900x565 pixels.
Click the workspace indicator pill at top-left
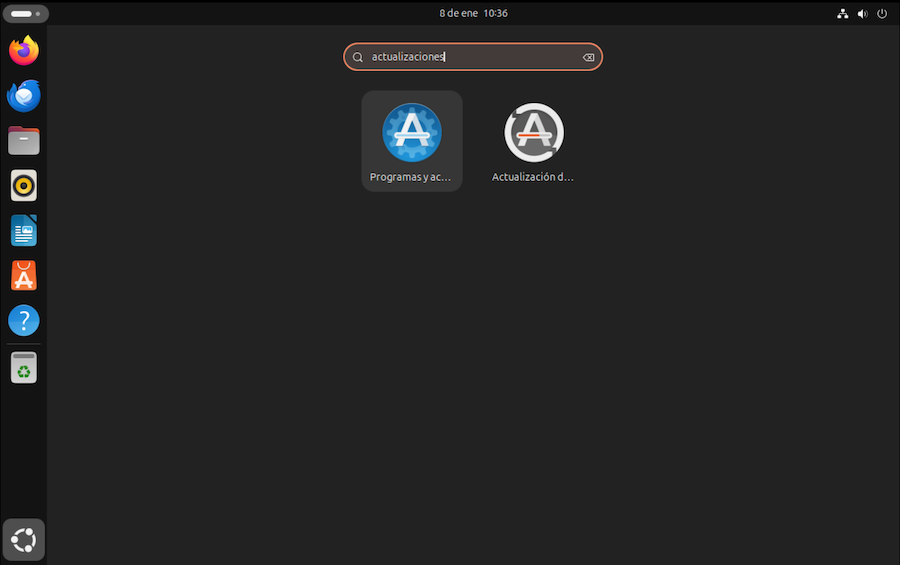[24, 13]
